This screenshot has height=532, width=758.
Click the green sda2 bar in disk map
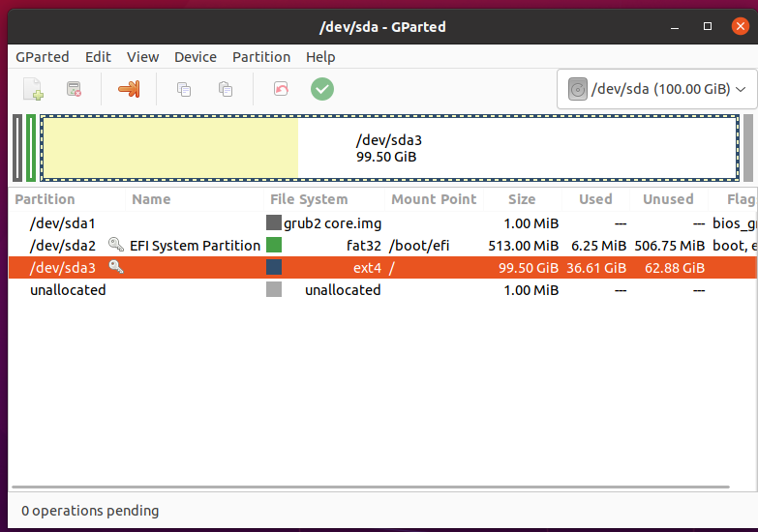(x=31, y=148)
